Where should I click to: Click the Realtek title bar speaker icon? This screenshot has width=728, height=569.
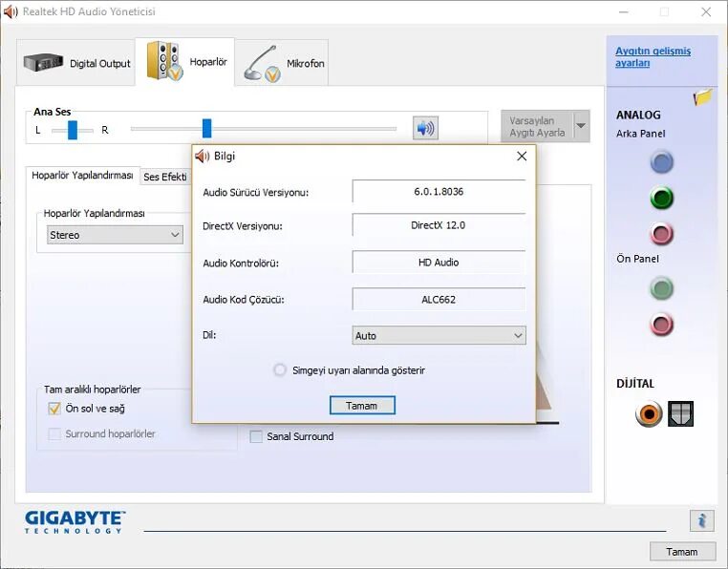pyautogui.click(x=11, y=11)
